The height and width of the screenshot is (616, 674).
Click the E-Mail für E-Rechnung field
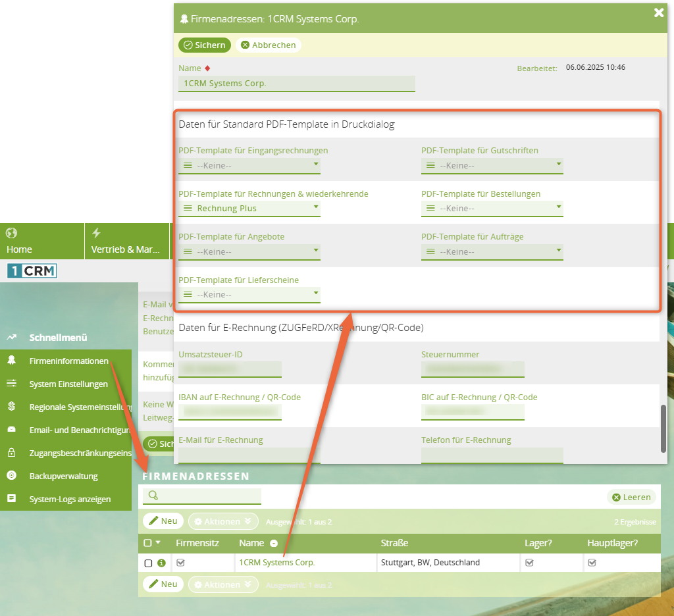(249, 455)
